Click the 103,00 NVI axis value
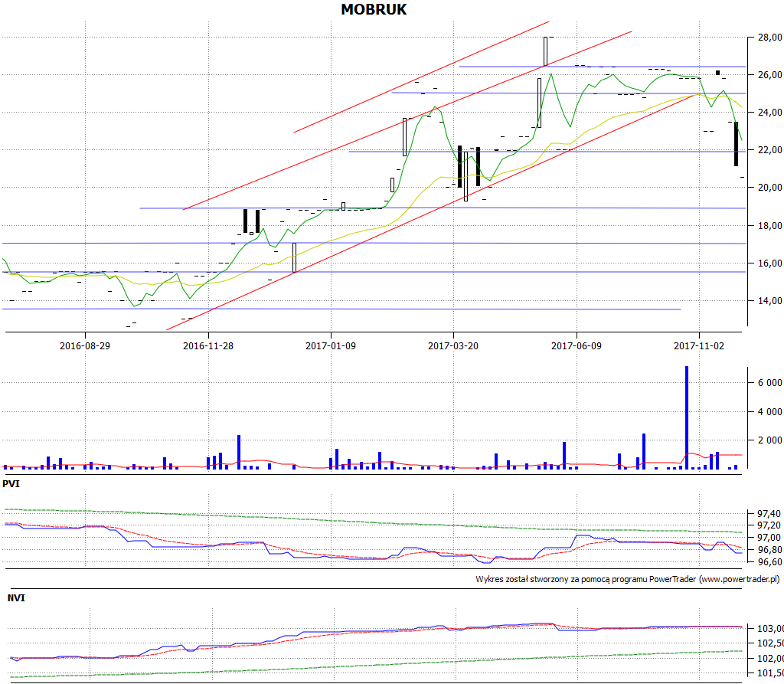 tap(770, 628)
